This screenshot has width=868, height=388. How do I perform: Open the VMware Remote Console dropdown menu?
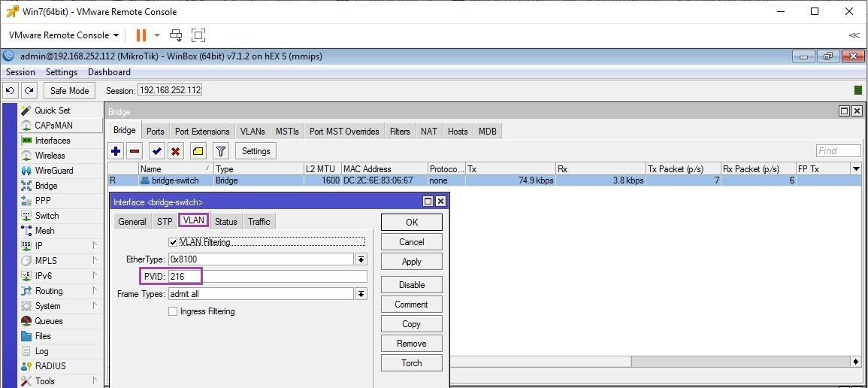(64, 35)
